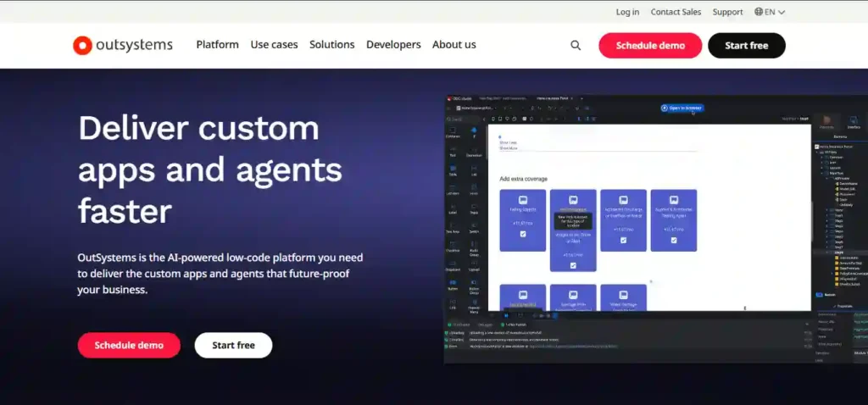
Task: Click the Add extra coverage heading
Action: coord(524,179)
